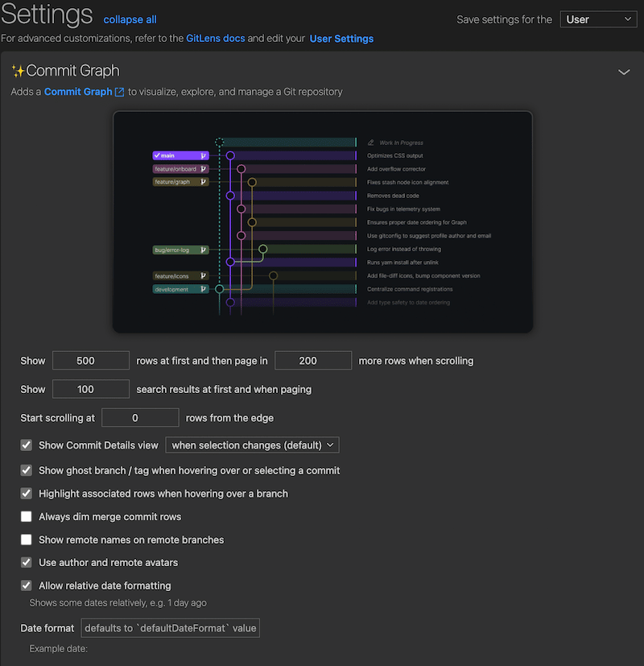Disable Allow relative date formatting
The height and width of the screenshot is (666, 644).
[x=27, y=586]
